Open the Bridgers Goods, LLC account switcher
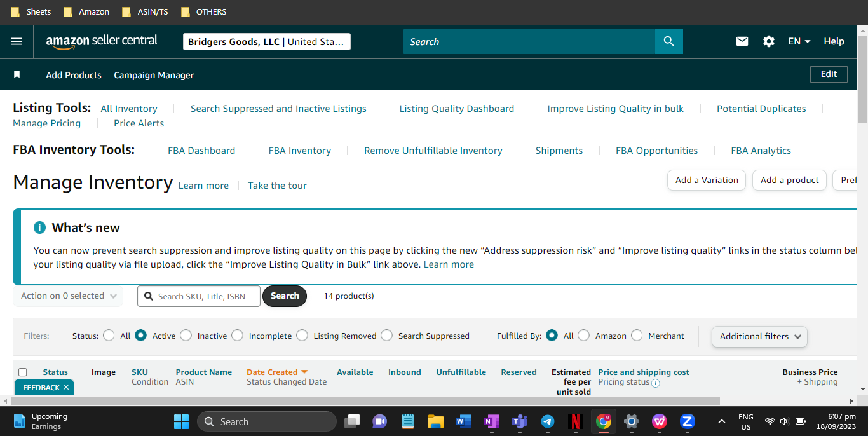Screen dimensions: 868x436 (266, 41)
